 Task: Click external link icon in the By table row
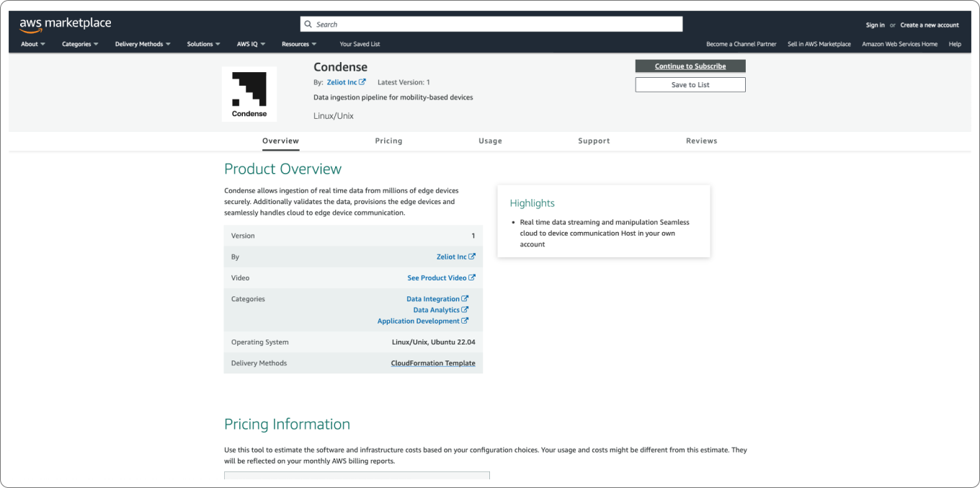point(472,257)
